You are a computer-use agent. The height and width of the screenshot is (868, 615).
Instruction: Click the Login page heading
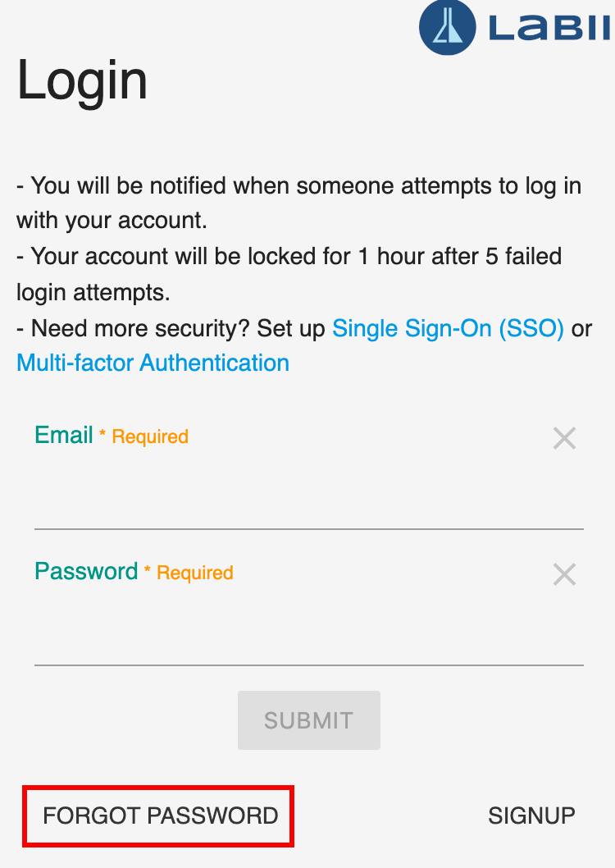pos(82,81)
